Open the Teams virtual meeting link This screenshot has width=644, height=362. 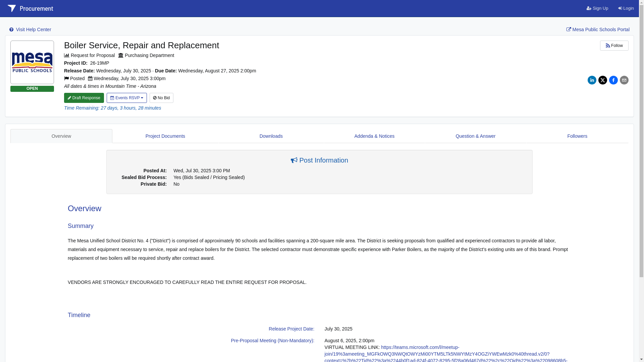pos(446,354)
